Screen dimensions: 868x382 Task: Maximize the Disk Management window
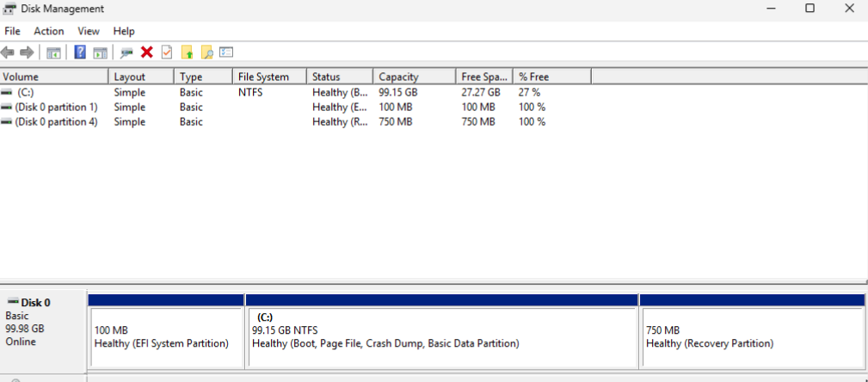(810, 9)
